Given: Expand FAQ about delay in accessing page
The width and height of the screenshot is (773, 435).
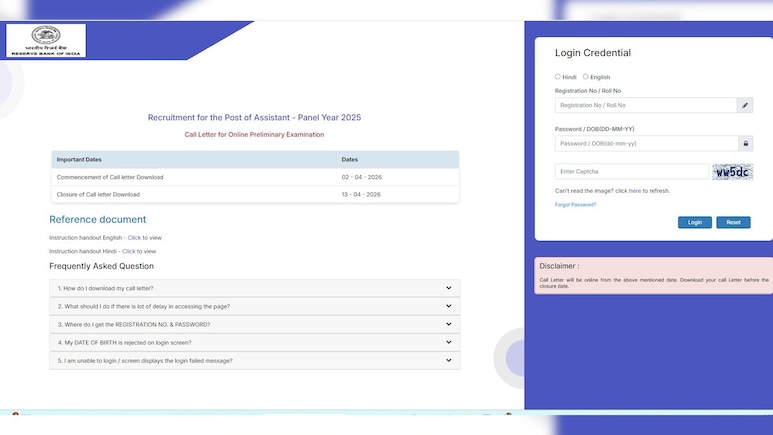Looking at the screenshot, I should click(254, 306).
